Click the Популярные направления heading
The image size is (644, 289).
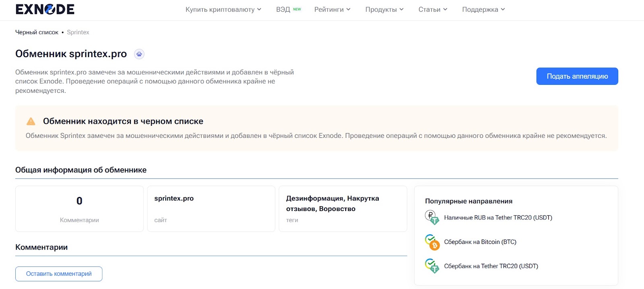click(469, 201)
